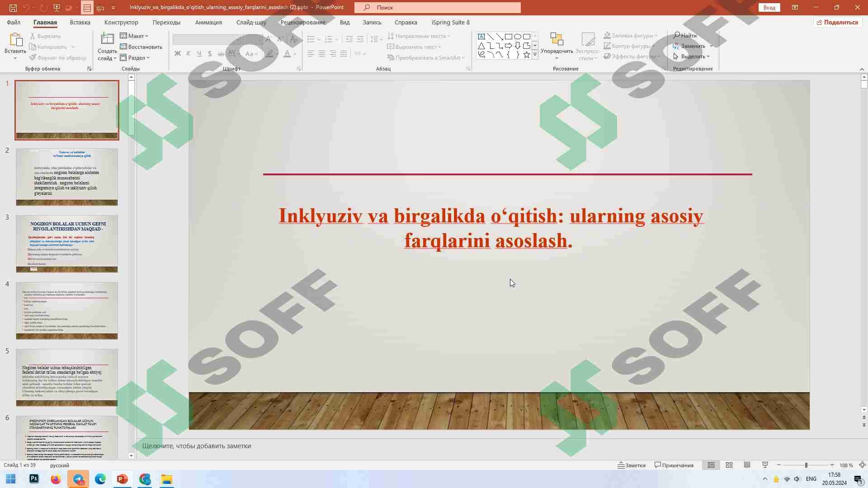Toggle align text left

tap(311, 54)
